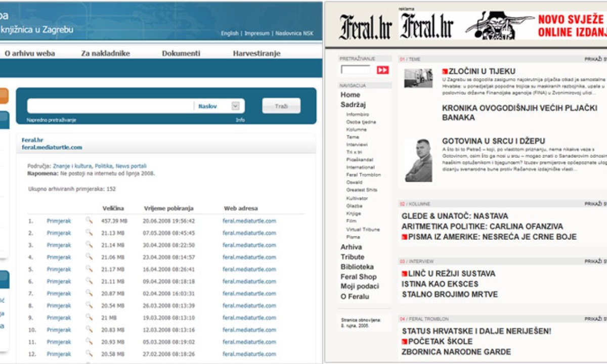Open Napredno pretraživanje link

tap(51, 120)
